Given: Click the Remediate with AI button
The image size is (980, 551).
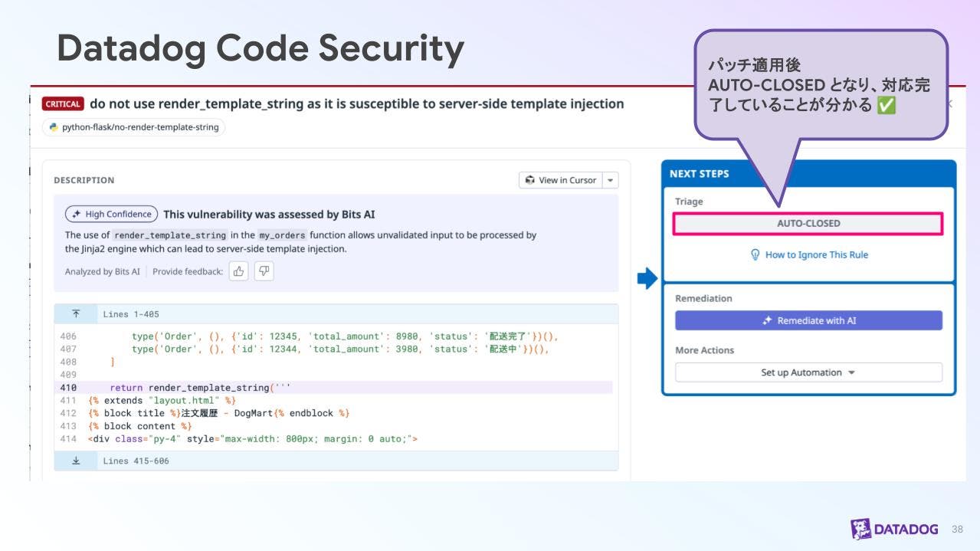Looking at the screenshot, I should tap(808, 320).
